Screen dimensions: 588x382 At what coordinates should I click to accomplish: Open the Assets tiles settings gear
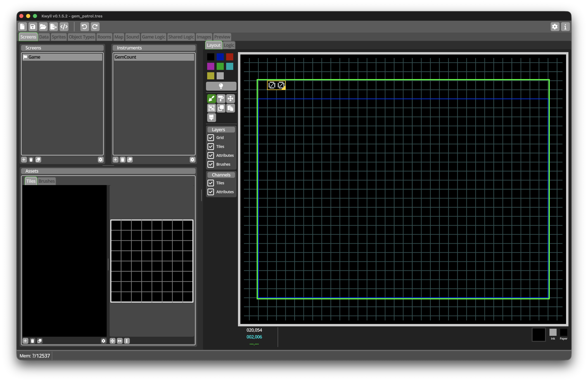pos(104,341)
